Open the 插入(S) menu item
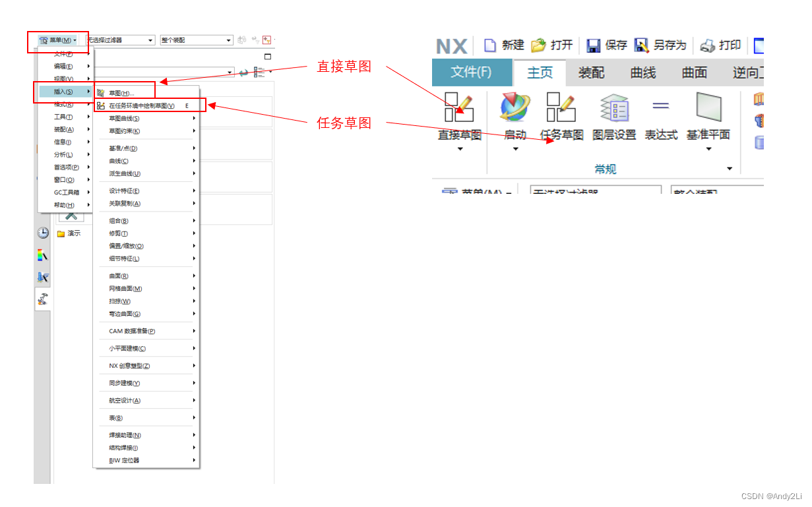This screenshot has width=812, height=507. (65, 92)
